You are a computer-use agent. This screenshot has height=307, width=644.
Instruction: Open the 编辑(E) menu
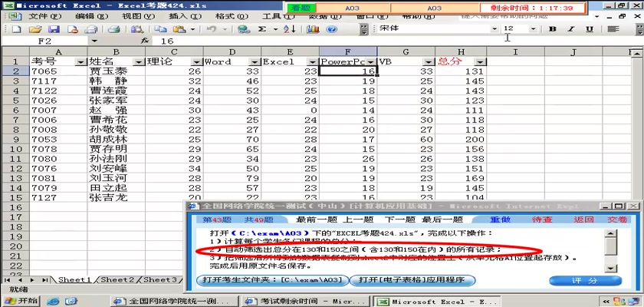click(91, 16)
